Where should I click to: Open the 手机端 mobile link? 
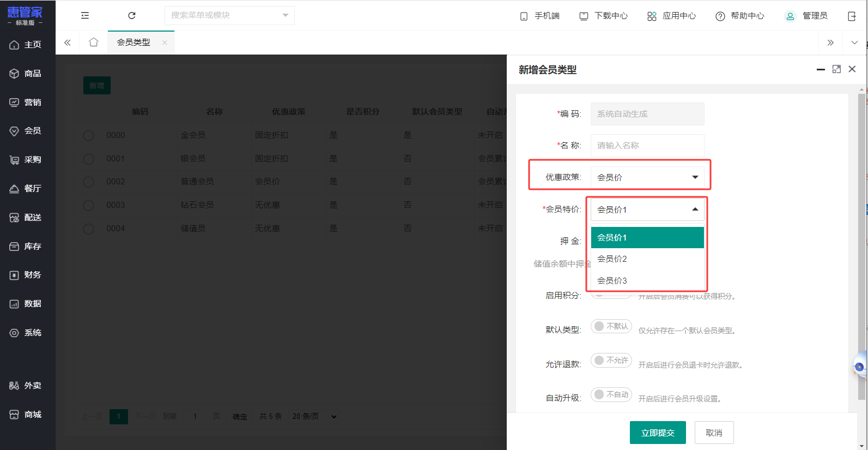539,16
